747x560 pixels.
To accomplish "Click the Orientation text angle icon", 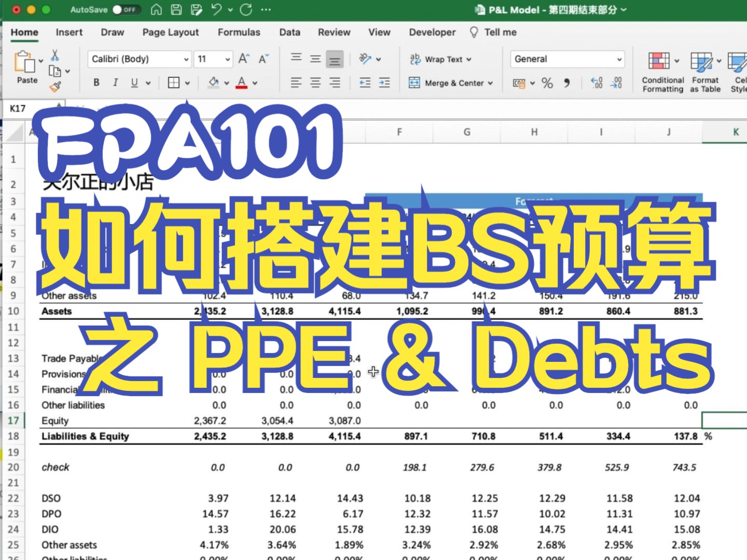I will 365,59.
